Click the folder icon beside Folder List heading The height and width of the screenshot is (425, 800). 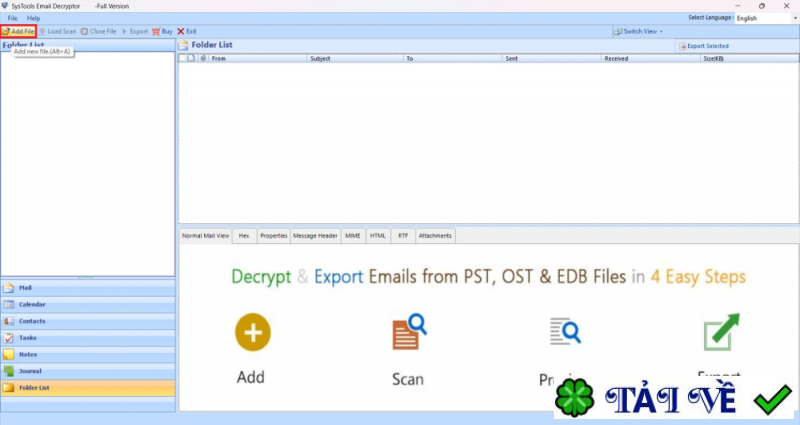pos(183,45)
